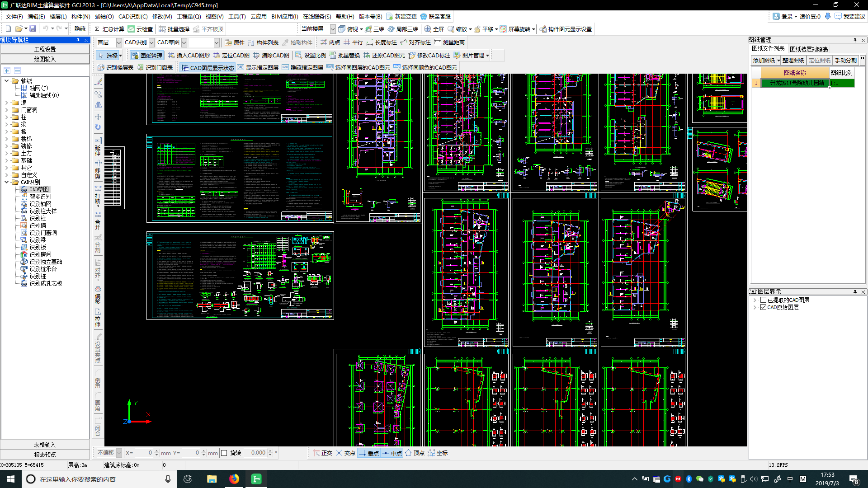This screenshot has width=868, height=488.
Task: Toggle CAD图层显示状态
Action: [x=208, y=68]
